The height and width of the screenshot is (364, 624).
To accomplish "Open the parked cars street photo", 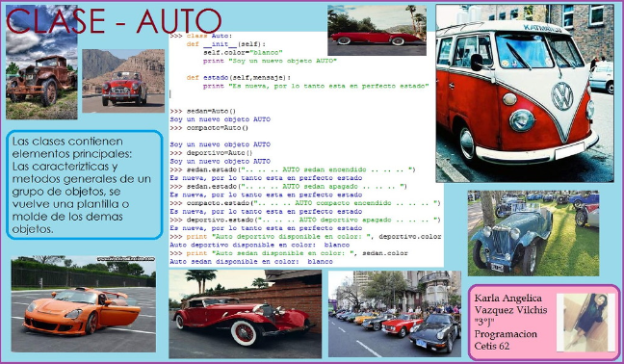I will click(395, 314).
